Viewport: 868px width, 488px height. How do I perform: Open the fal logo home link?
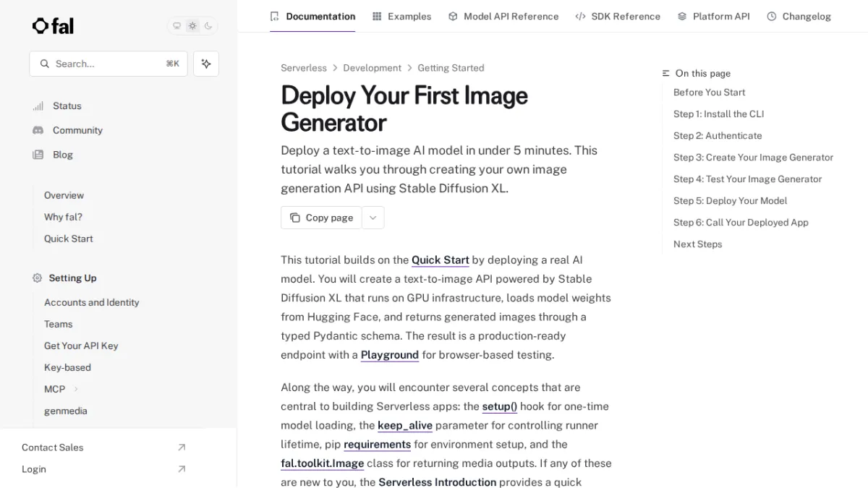pyautogui.click(x=53, y=26)
